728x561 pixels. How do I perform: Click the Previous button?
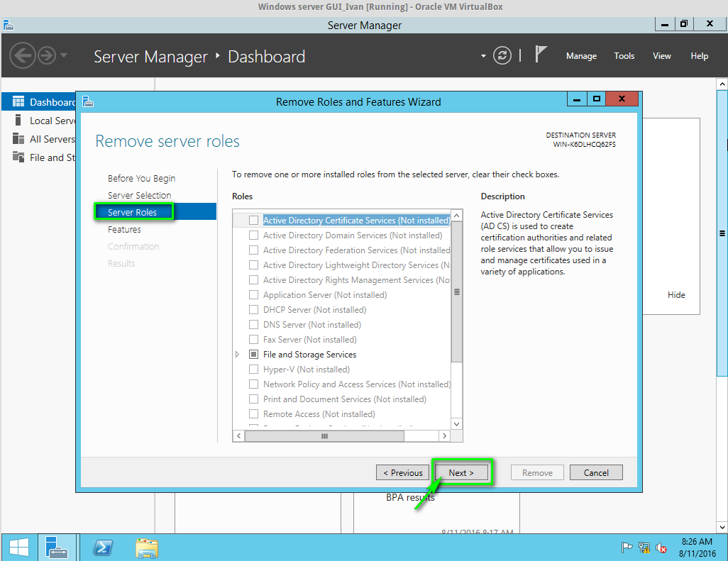(x=402, y=472)
